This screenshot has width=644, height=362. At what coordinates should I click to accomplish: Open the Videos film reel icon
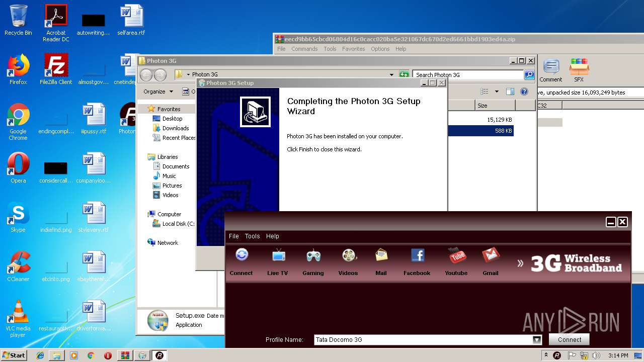(348, 255)
